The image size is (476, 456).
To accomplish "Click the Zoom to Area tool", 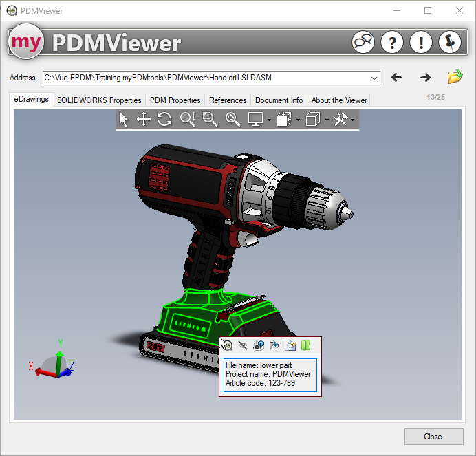I will click(x=210, y=120).
